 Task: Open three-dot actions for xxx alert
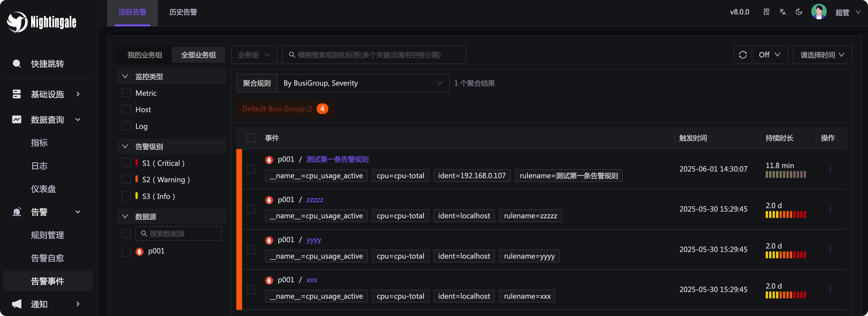[830, 289]
